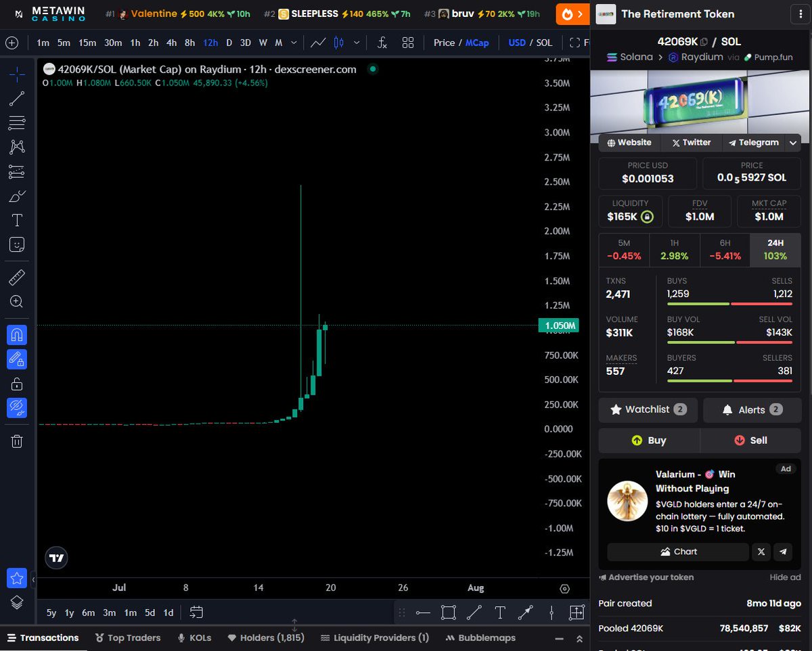This screenshot has width=812, height=651.
Task: Select the text annotation tool in left sidebar
Action: click(x=17, y=220)
